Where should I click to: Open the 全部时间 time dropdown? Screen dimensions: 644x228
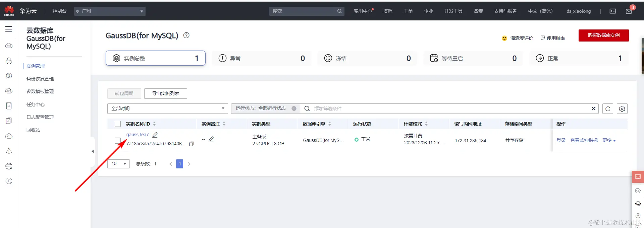(168, 108)
